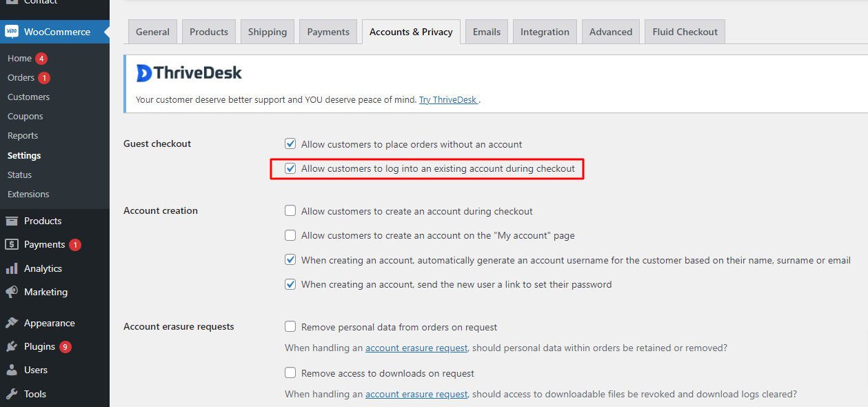Image resolution: width=868 pixels, height=407 pixels.
Task: Open Plugins via the plug icon
Action: (12, 346)
